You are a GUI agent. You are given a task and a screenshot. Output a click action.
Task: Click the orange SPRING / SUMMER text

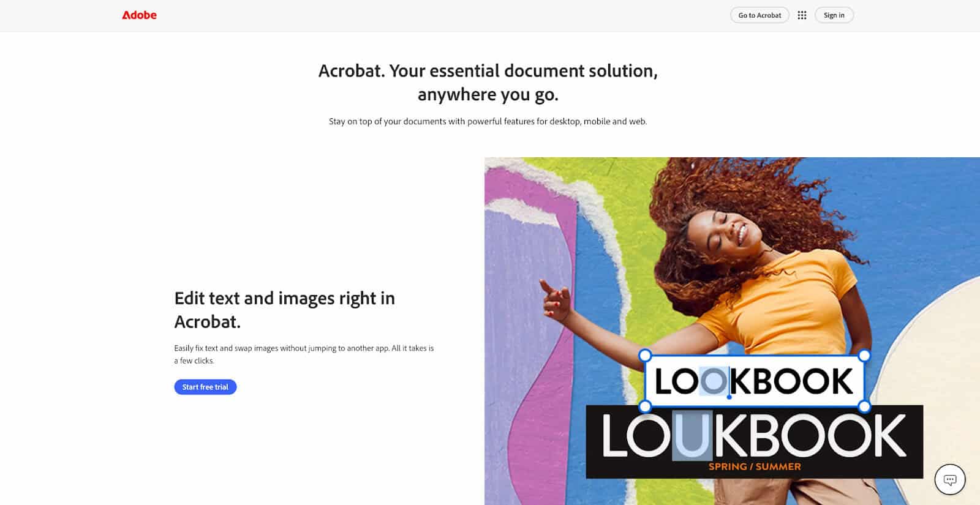click(755, 466)
